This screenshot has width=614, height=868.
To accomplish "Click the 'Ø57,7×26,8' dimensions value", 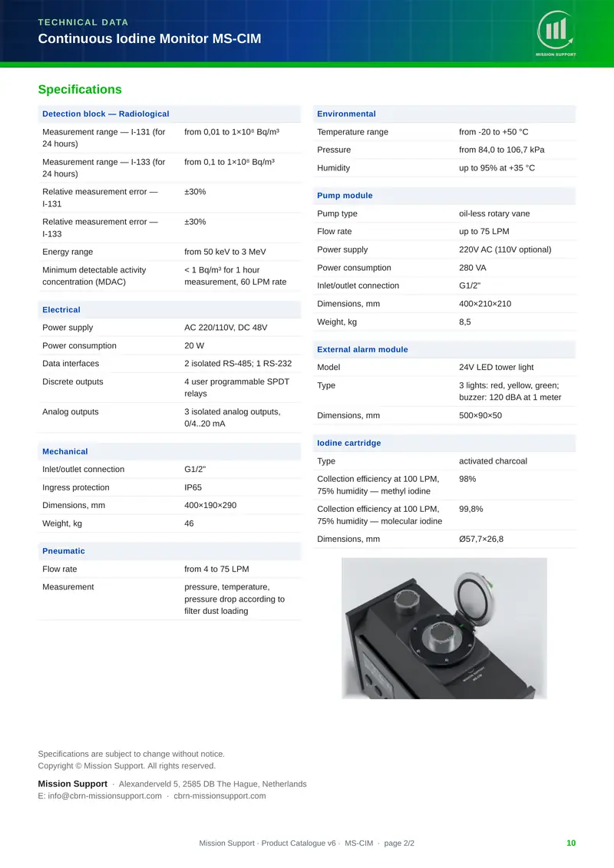I will tap(481, 539).
